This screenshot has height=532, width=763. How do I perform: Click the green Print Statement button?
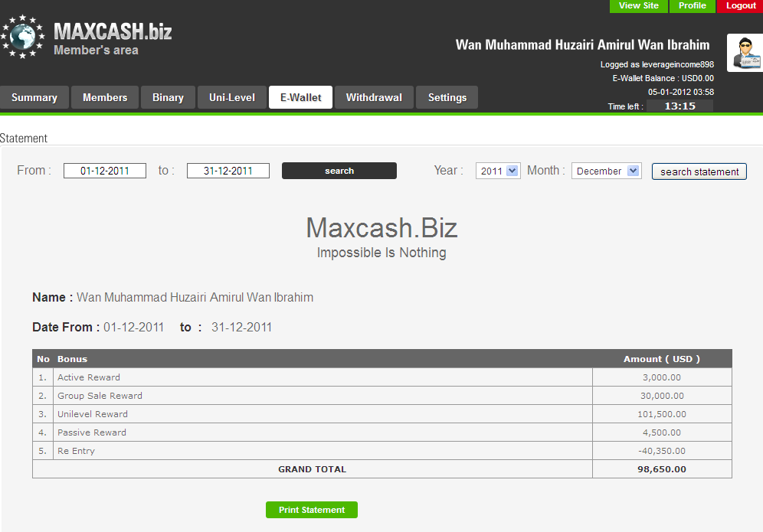pos(312,510)
